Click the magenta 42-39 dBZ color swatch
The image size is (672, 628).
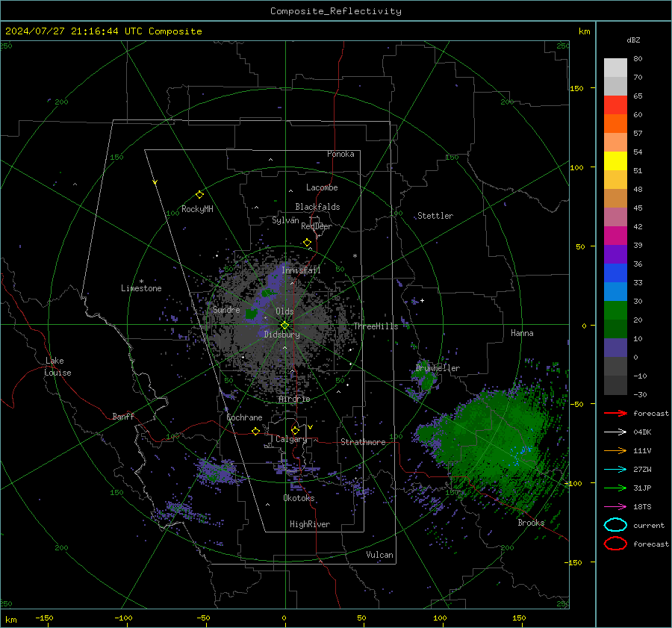(x=615, y=236)
